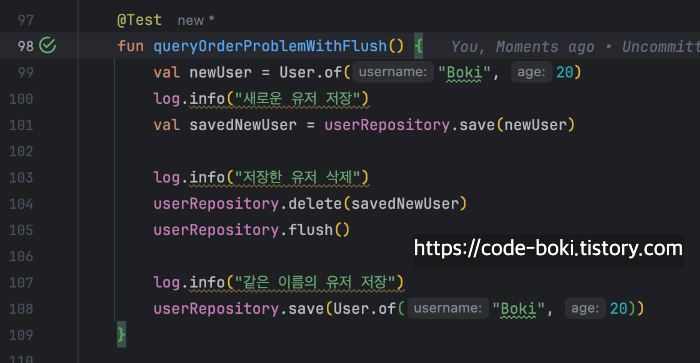
Task: Click the fun keyword on line 98
Action: pos(130,46)
